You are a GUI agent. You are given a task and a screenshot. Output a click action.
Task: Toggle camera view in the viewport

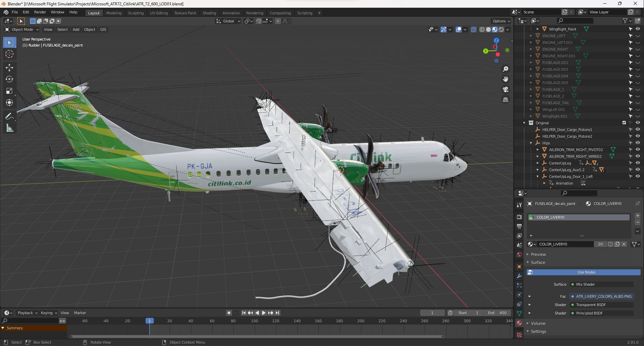[x=505, y=90]
